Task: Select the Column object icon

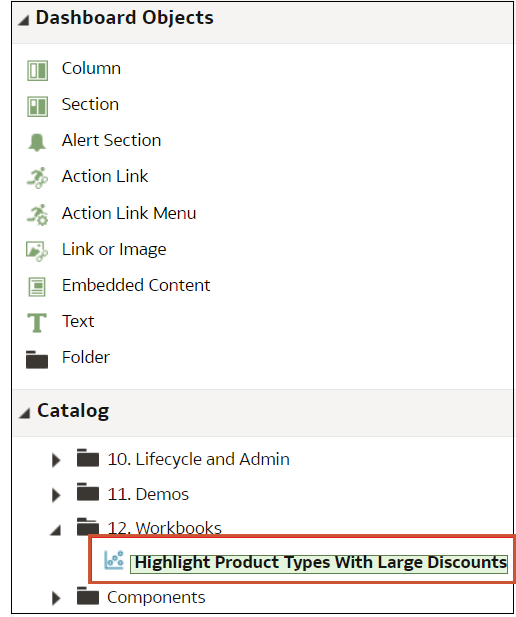Action: tap(37, 70)
